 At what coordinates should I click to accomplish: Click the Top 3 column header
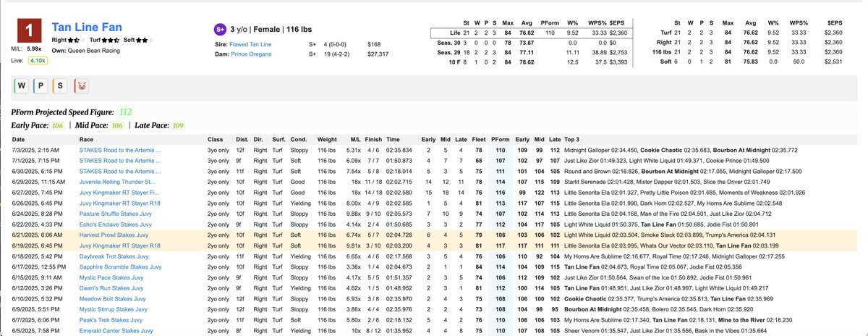pos(573,138)
